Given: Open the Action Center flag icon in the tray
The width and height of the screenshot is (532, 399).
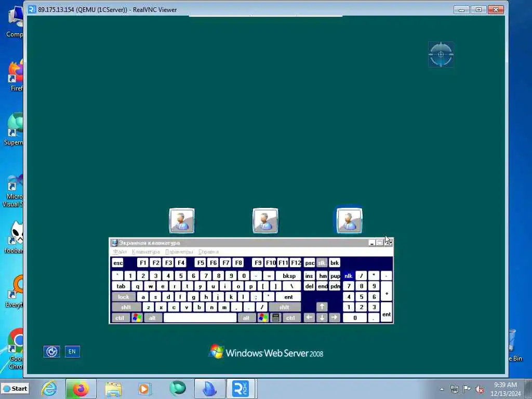Looking at the screenshot, I should (467, 389).
